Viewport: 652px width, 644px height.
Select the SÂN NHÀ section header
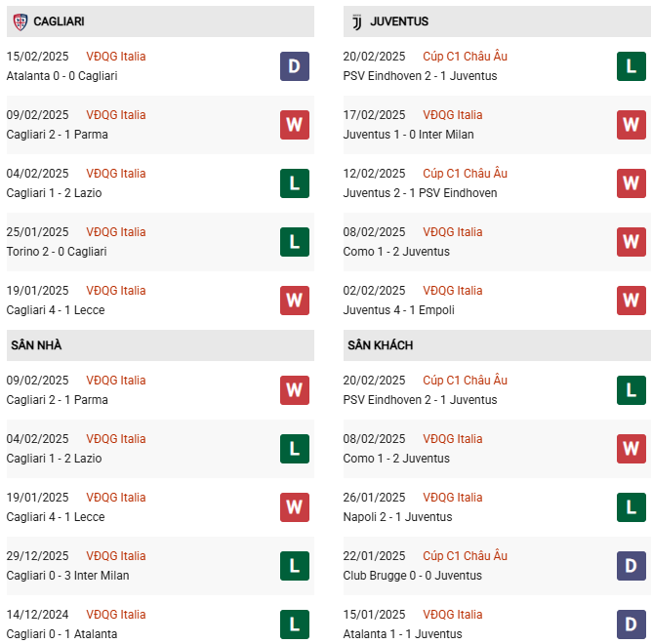point(36,345)
